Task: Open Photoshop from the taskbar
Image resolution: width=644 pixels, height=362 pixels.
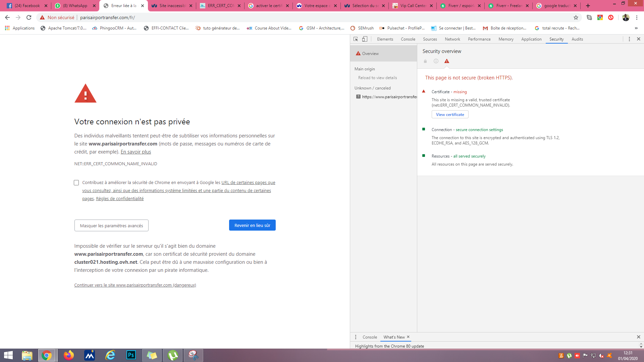Action: pyautogui.click(x=131, y=355)
